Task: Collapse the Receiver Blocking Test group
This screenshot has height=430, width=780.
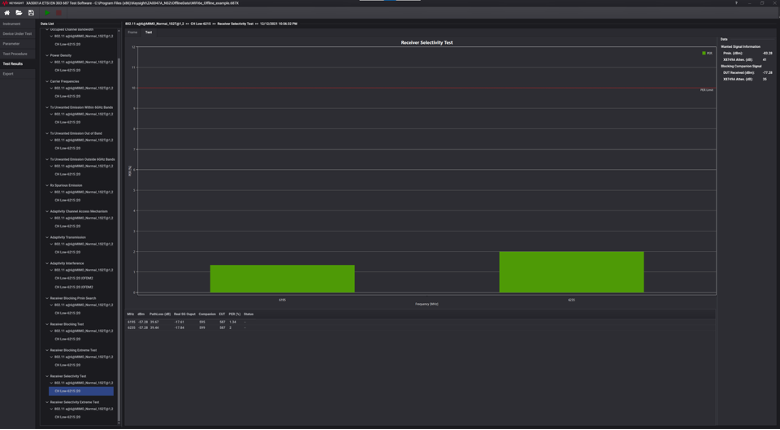Action: (x=47, y=324)
